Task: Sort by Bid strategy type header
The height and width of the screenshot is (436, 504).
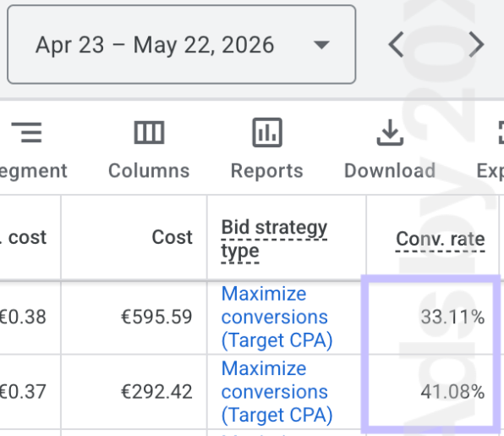Action: (x=274, y=239)
